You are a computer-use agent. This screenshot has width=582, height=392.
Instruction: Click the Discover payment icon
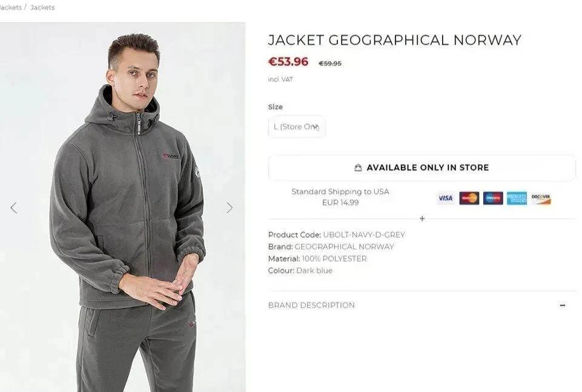click(x=541, y=198)
